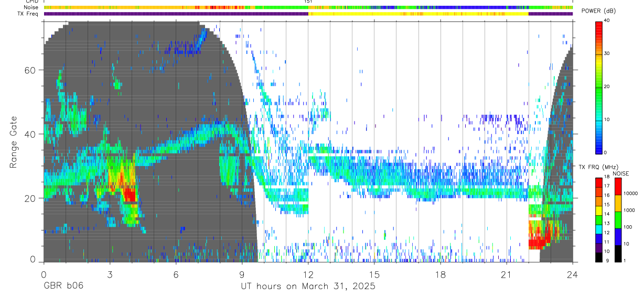The image size is (644, 297).
Task: Click the "1" label on NOISE legend
Action: [x=625, y=261]
